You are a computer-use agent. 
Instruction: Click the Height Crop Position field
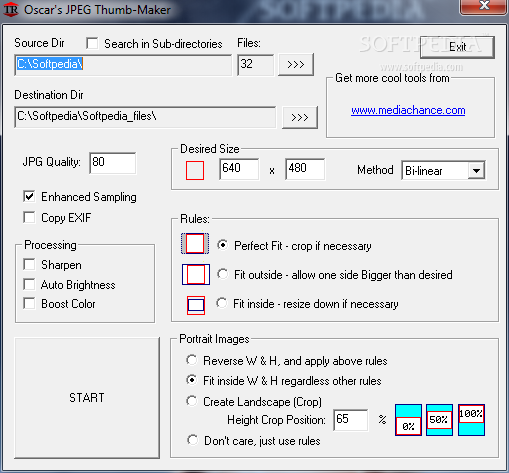point(351,420)
